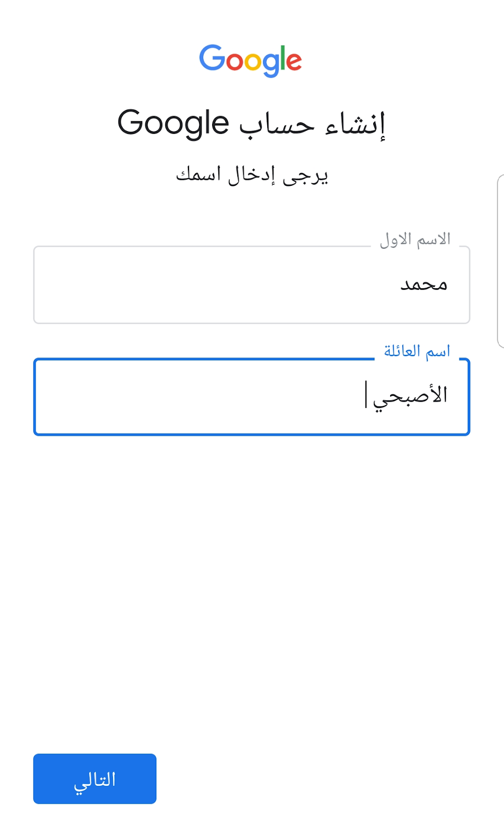The height and width of the screenshot is (840, 504).
Task: Click the yellow o in the Google logo
Action: pyautogui.click(x=253, y=62)
